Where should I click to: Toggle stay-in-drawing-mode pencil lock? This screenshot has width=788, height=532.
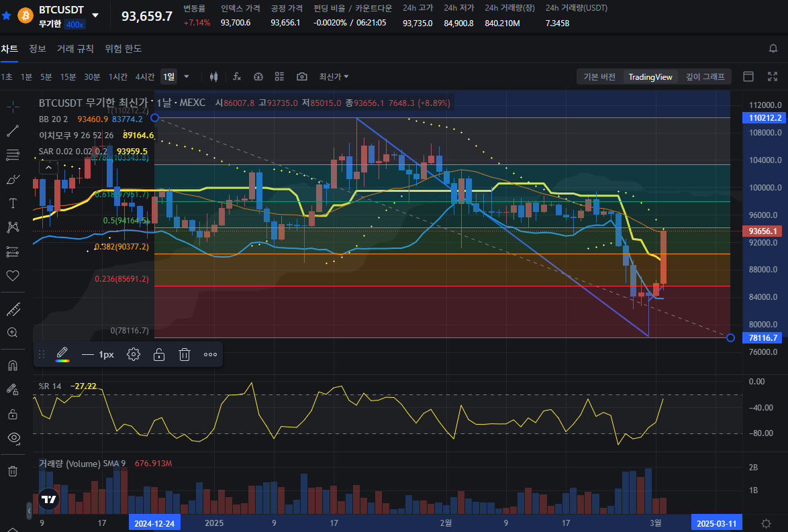click(x=13, y=389)
